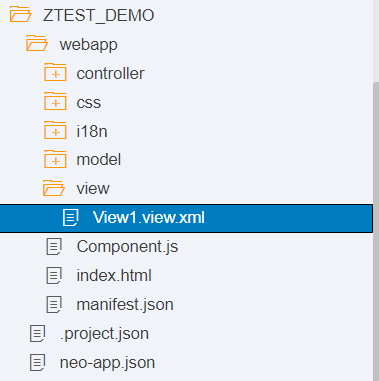The height and width of the screenshot is (381, 379).
Task: Click the View1.view.xml file icon
Action: coord(70,218)
